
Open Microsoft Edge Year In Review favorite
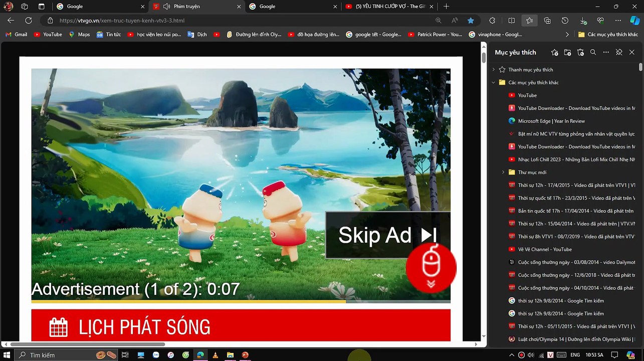[551, 121]
